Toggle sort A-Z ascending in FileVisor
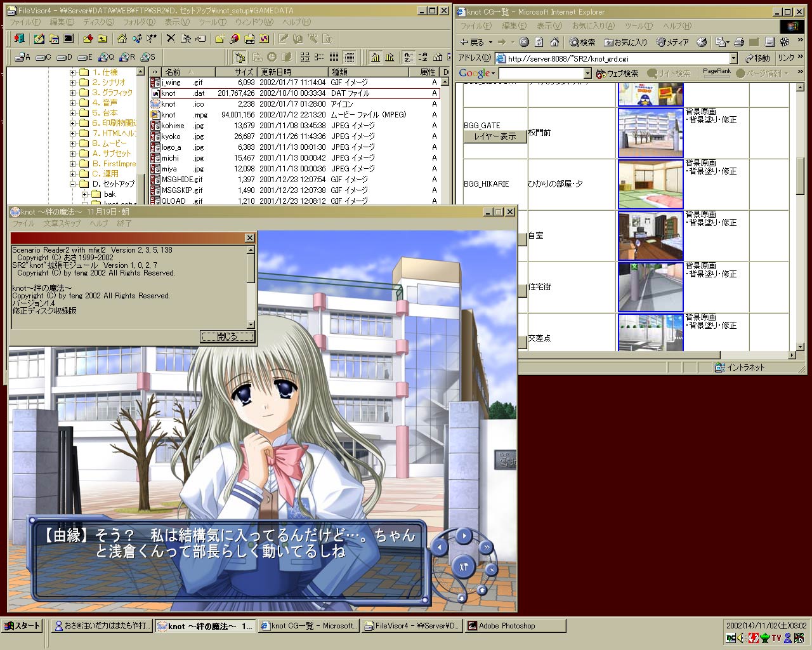Image resolution: width=812 pixels, height=650 pixels. pos(409,57)
